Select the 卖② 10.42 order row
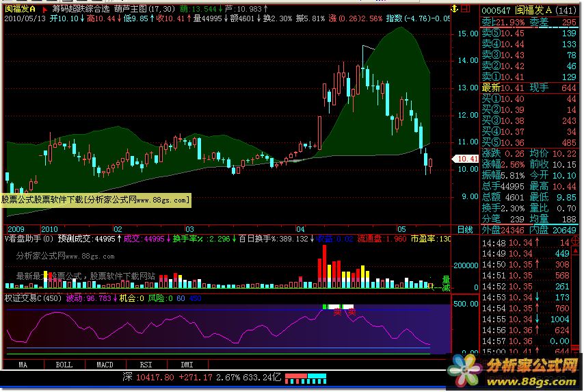 coord(529,66)
